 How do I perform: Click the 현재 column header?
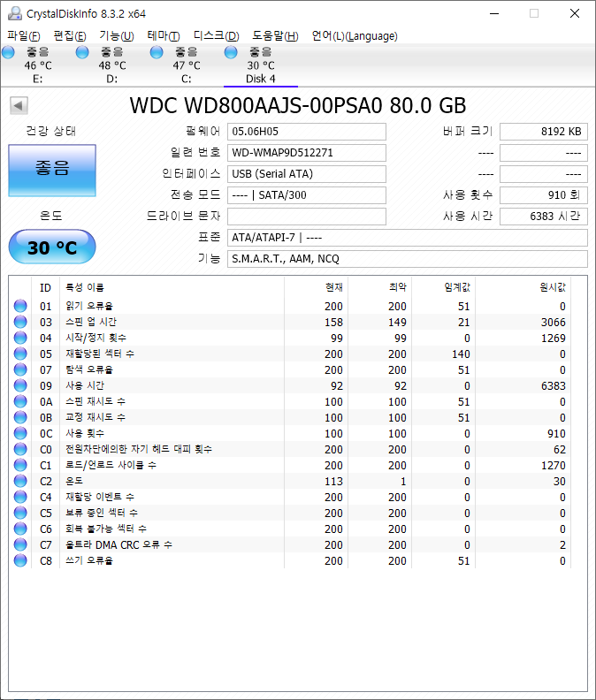[x=316, y=287]
